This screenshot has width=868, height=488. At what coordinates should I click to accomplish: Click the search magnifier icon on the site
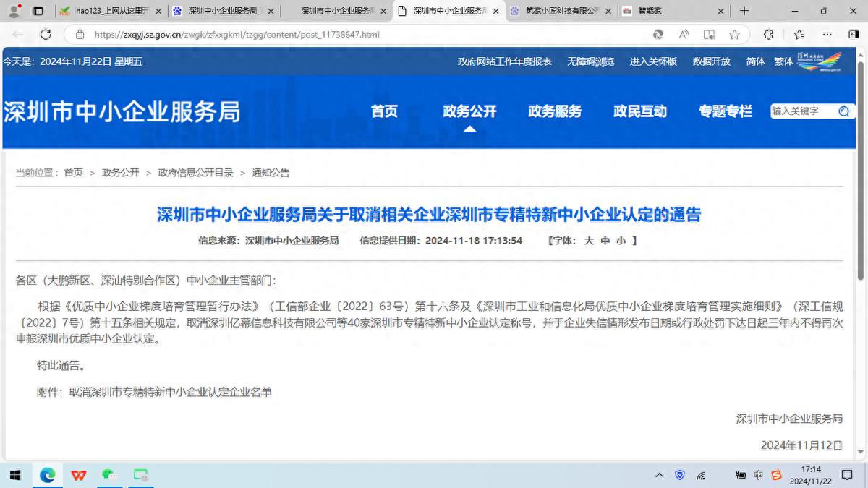click(x=843, y=111)
